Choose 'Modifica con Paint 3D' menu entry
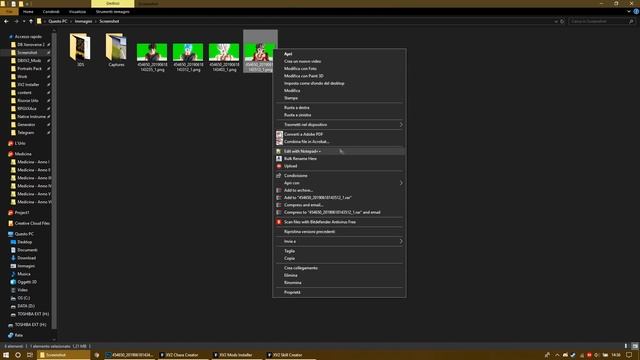640x360 pixels. [304, 76]
